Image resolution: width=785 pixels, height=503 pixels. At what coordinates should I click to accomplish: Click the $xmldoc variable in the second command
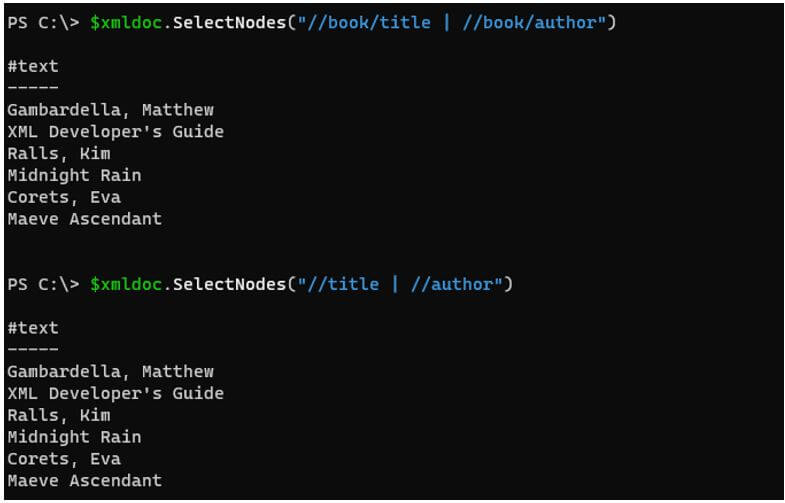[126, 285]
